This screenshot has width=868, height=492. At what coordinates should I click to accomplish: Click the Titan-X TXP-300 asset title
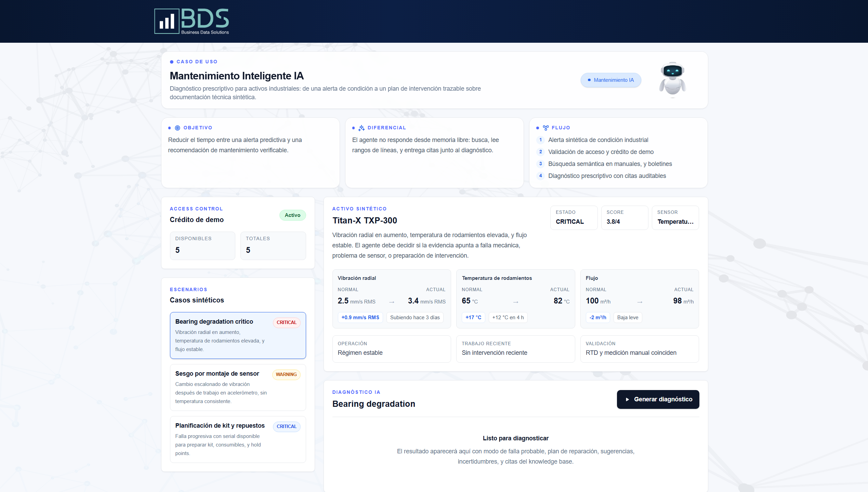pyautogui.click(x=365, y=221)
